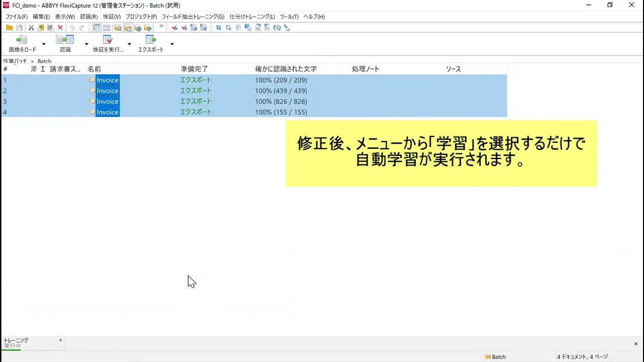Expand document 1 Invoice tree node

point(88,80)
